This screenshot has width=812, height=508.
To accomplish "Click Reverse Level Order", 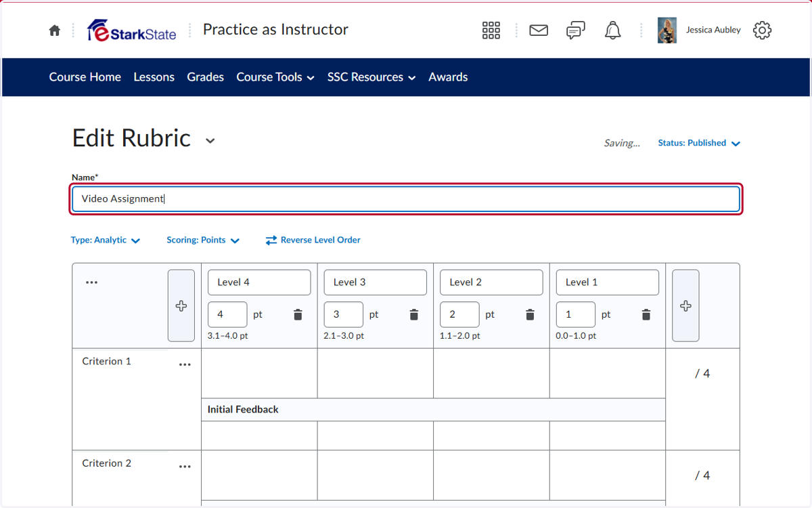I will click(313, 240).
